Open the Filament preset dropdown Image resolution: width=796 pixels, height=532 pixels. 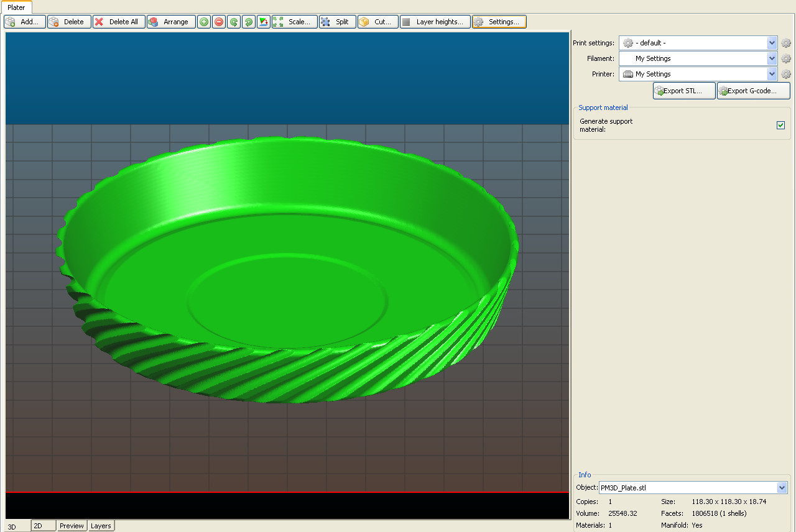tap(772, 58)
